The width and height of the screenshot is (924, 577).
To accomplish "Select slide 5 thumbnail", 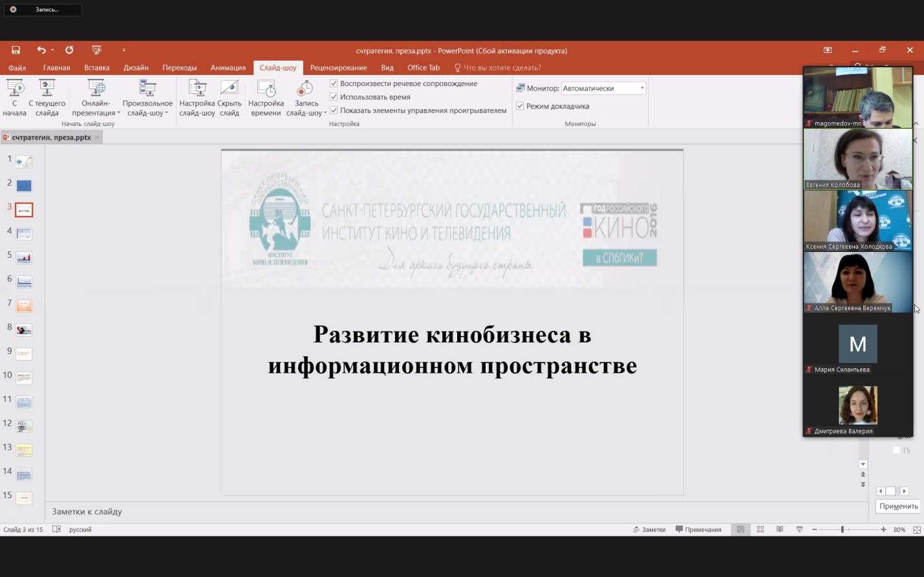I will pos(24,257).
